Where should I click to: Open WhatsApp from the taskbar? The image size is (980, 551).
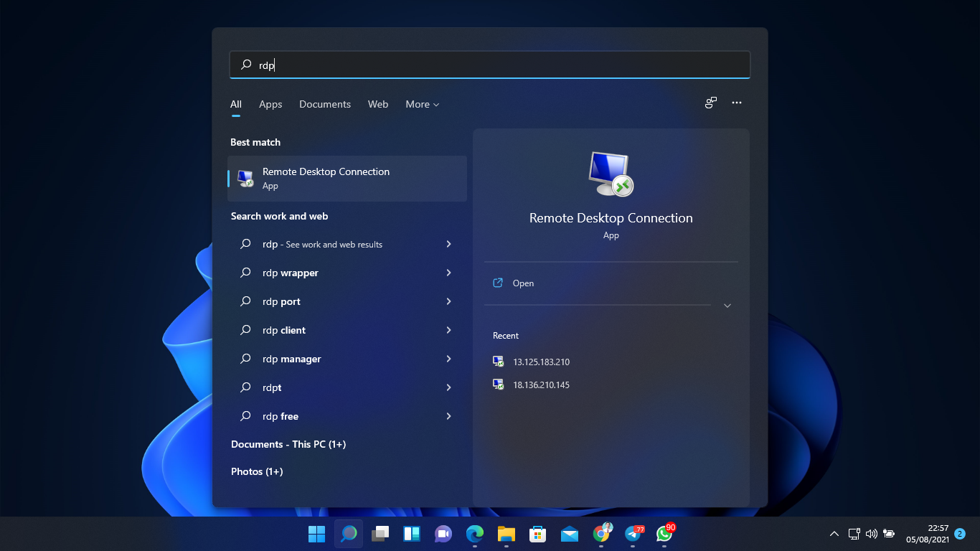coord(665,533)
